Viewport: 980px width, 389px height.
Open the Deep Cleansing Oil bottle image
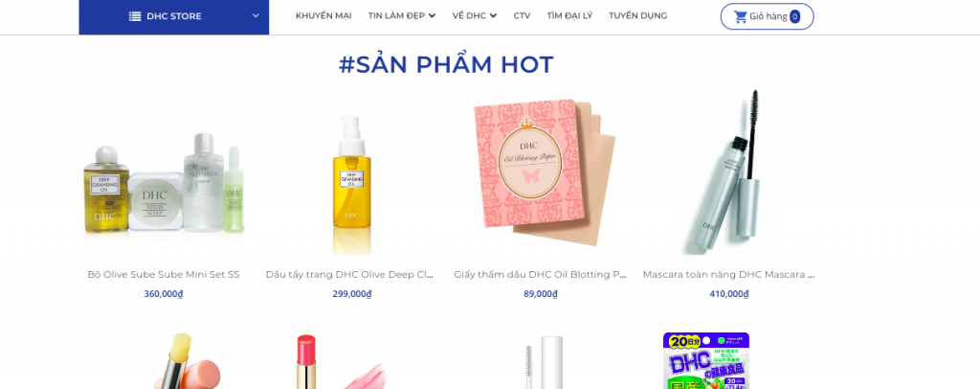pyautogui.click(x=351, y=183)
